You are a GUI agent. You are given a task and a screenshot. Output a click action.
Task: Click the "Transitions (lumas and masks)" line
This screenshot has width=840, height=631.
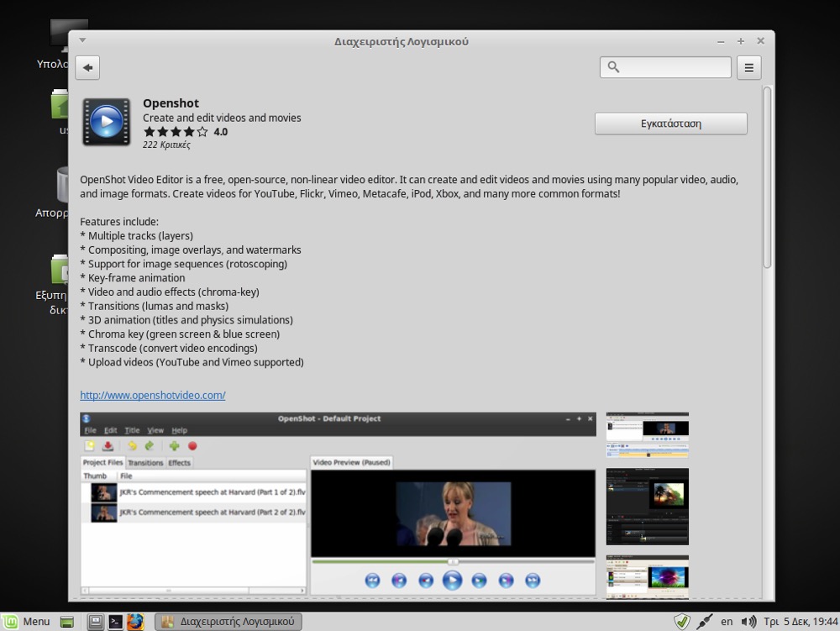(x=155, y=306)
